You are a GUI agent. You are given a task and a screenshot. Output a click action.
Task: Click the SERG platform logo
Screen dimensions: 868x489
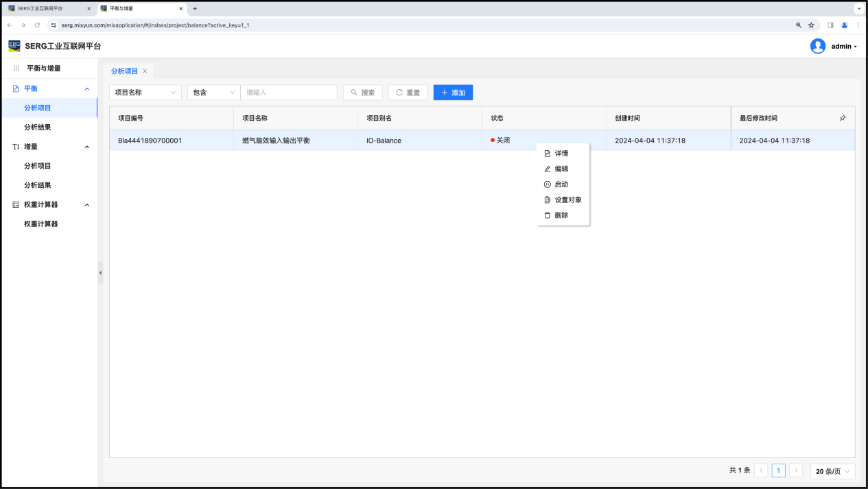(x=14, y=46)
